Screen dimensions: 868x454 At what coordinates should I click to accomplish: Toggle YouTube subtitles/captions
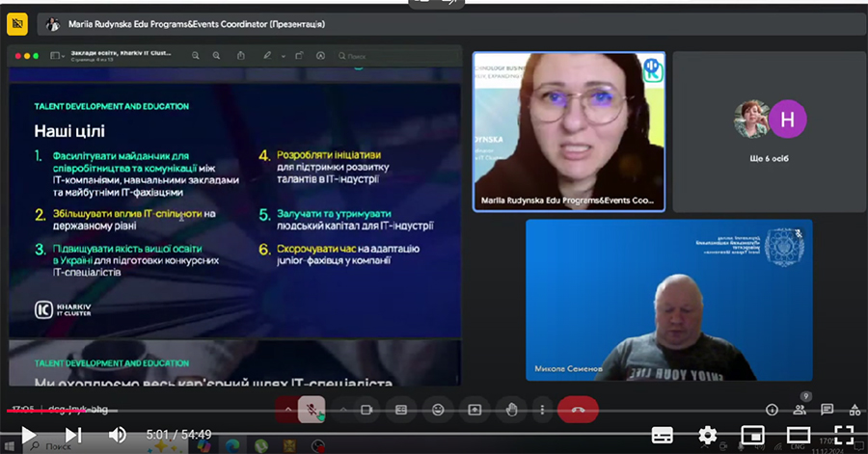(662, 435)
